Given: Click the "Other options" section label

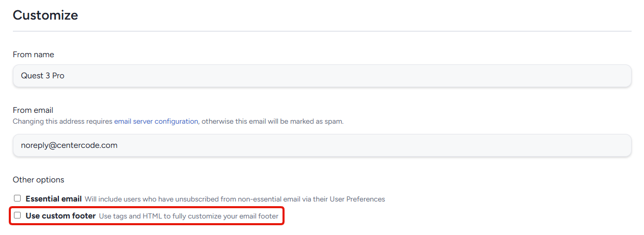Looking at the screenshot, I should (39, 180).
